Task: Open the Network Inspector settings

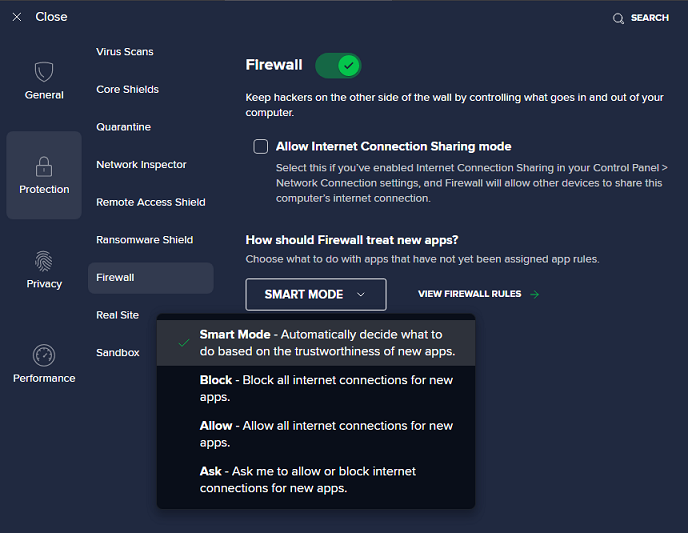Action: click(141, 165)
